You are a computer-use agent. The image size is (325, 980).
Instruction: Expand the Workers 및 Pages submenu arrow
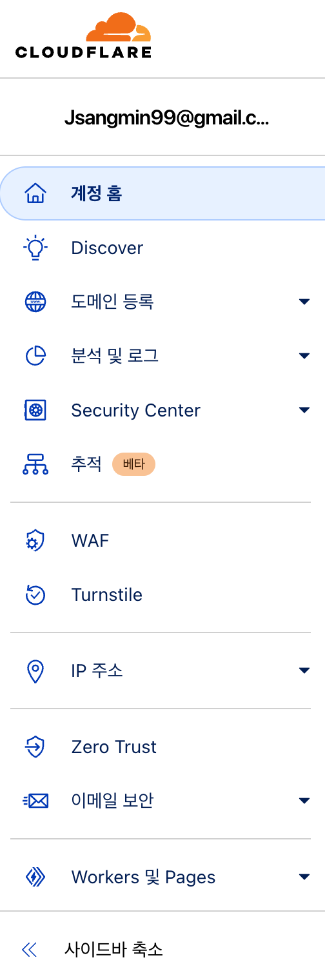304,877
